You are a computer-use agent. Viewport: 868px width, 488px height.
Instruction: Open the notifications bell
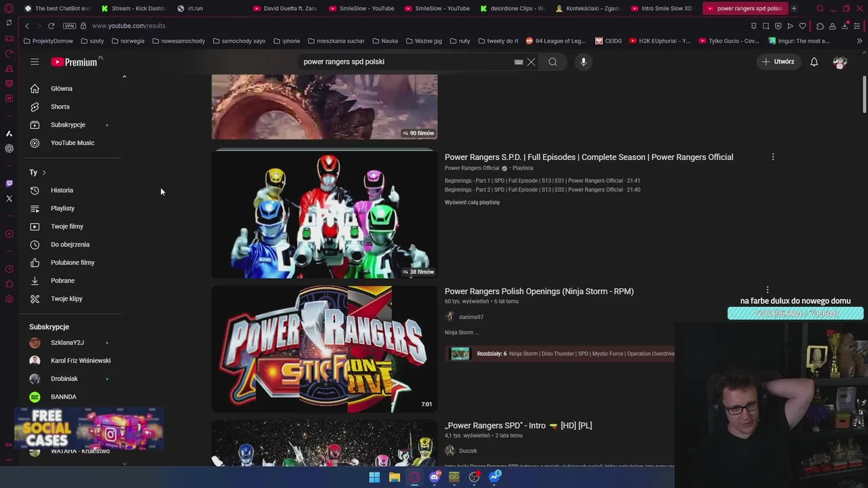coord(814,62)
